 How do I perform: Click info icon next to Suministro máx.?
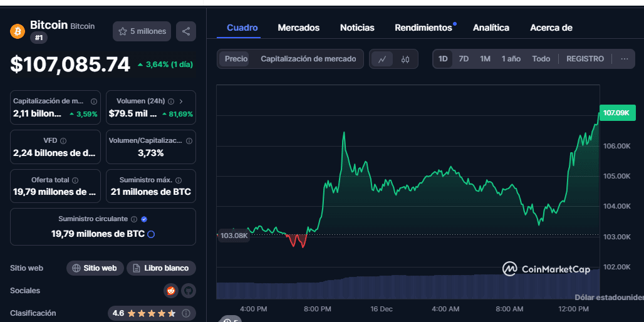[x=179, y=180]
